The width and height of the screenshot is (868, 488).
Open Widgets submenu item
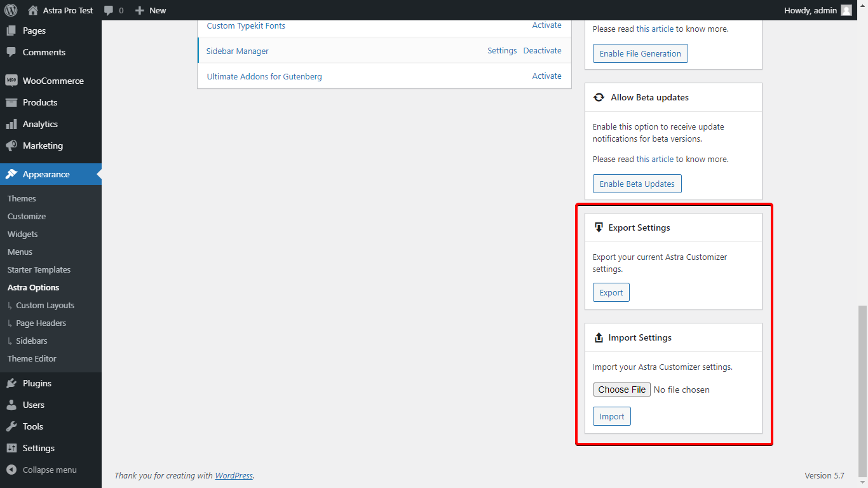click(23, 234)
